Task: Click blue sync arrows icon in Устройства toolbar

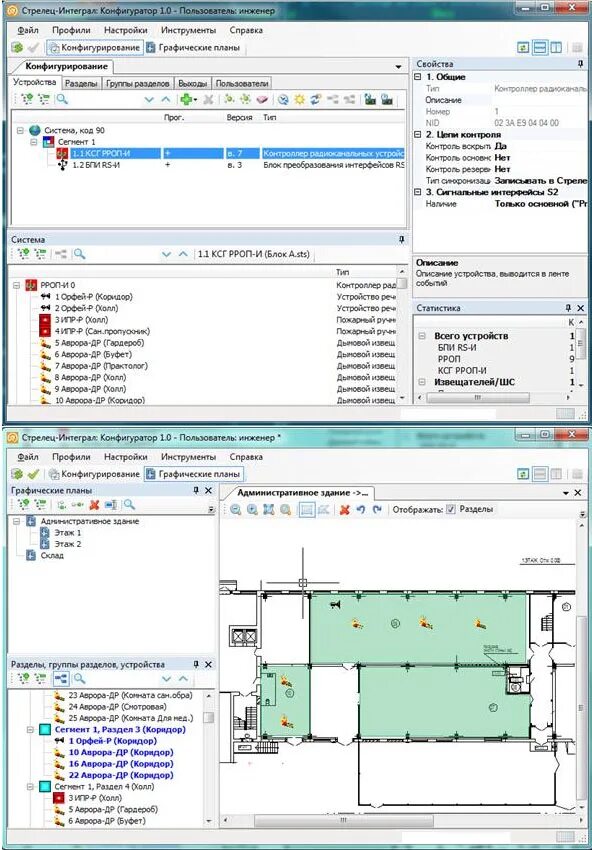Action: (x=316, y=100)
